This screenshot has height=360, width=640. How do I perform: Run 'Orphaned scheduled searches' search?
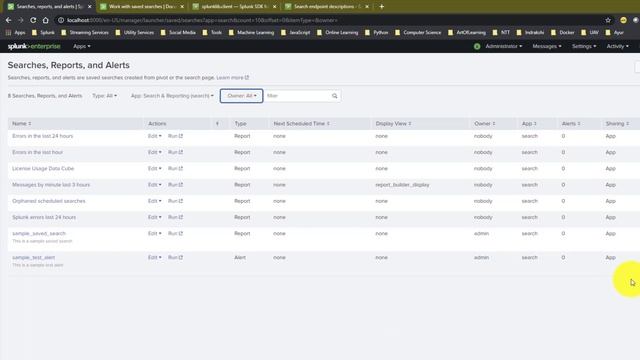pos(176,201)
